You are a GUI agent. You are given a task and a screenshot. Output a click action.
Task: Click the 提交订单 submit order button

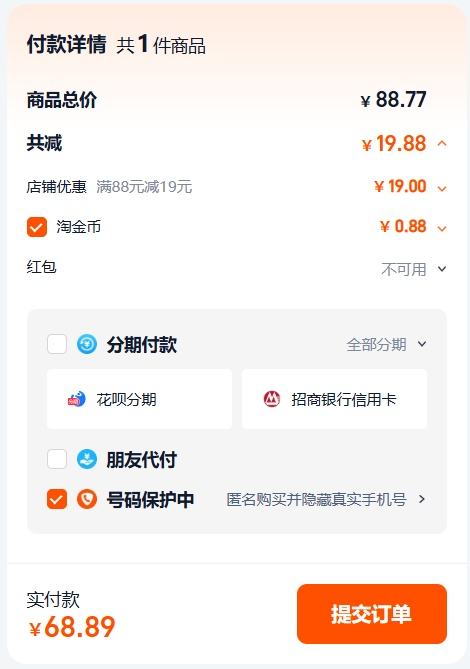(x=372, y=614)
